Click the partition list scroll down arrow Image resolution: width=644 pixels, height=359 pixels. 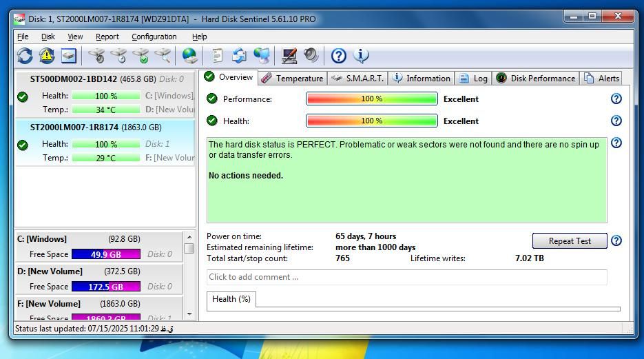pos(189,314)
